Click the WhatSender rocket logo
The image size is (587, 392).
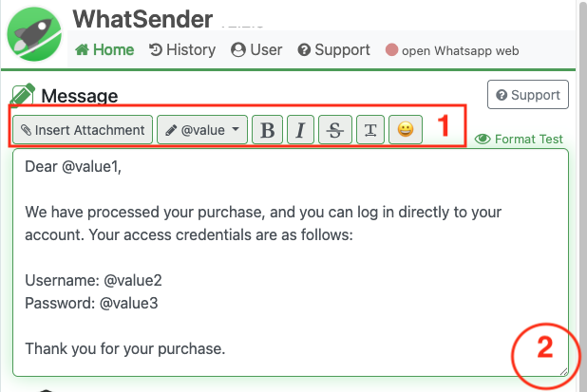34,32
